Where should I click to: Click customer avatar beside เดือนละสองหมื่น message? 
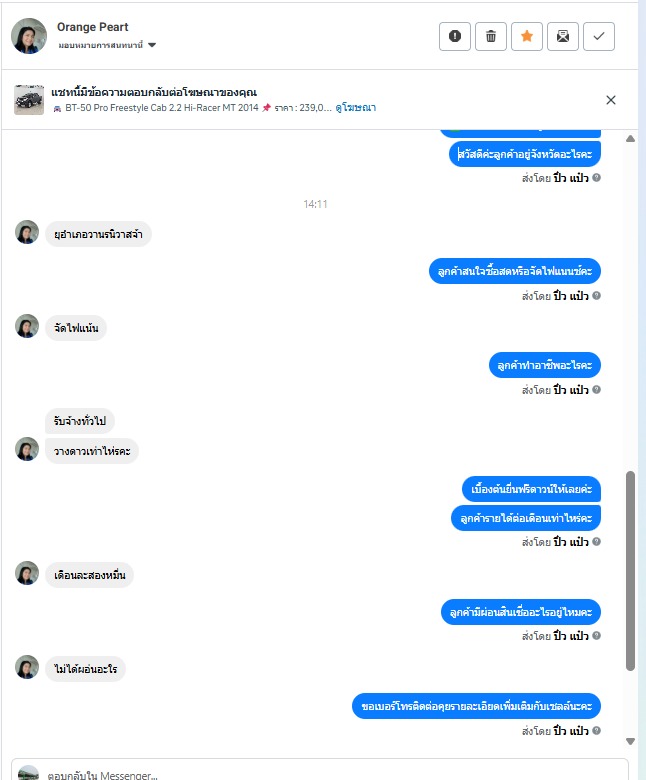27,573
